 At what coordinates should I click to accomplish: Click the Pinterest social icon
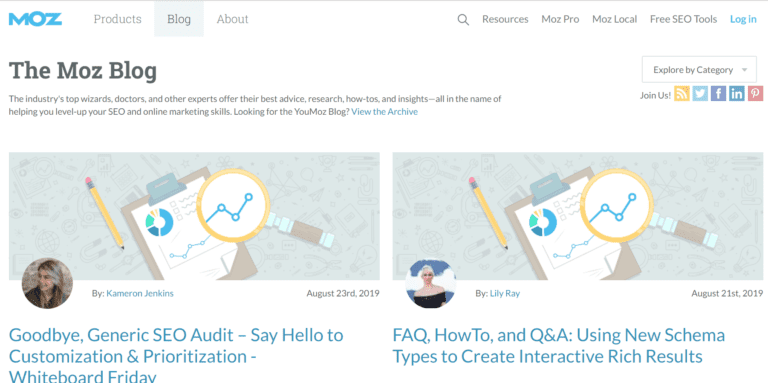click(x=755, y=94)
